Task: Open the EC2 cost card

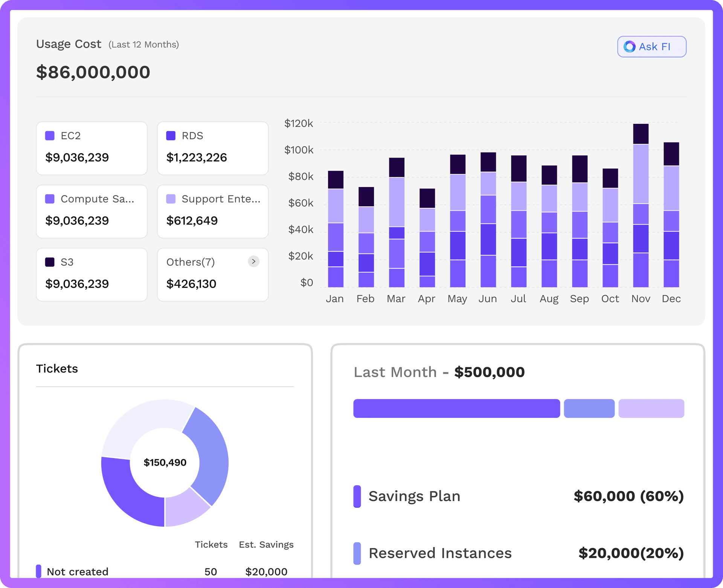Action: tap(92, 148)
